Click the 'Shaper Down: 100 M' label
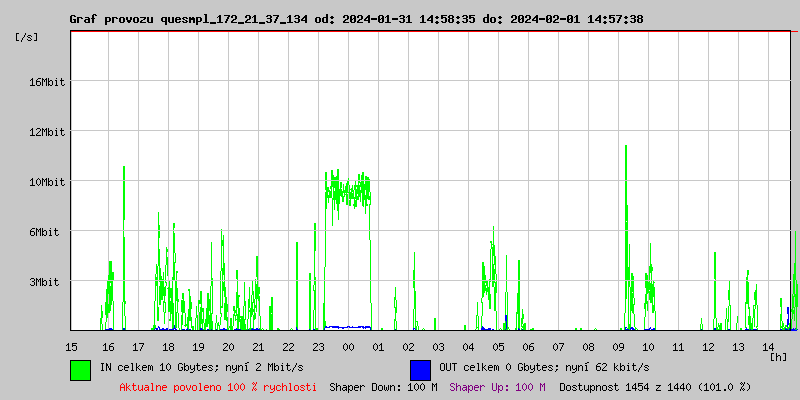The image size is (800, 400). (x=383, y=386)
